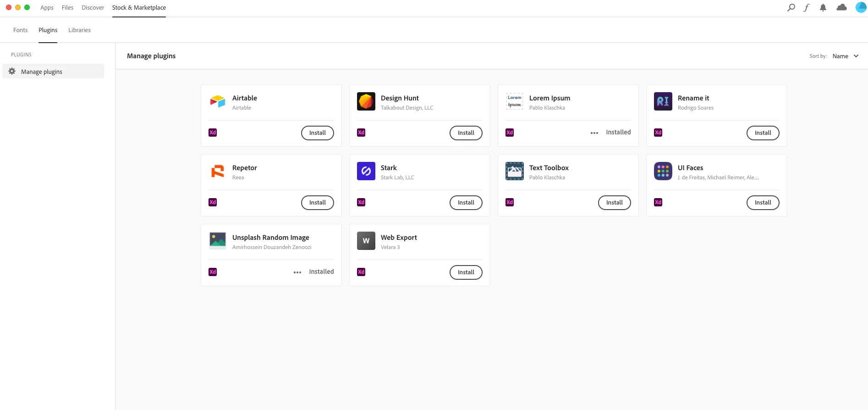
Task: Install the Rename it plugin
Action: coord(763,133)
